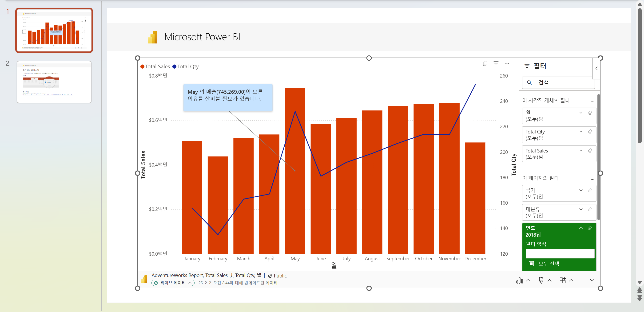Open the add-in layout options icon
This screenshot has width=644, height=312.
click(562, 281)
